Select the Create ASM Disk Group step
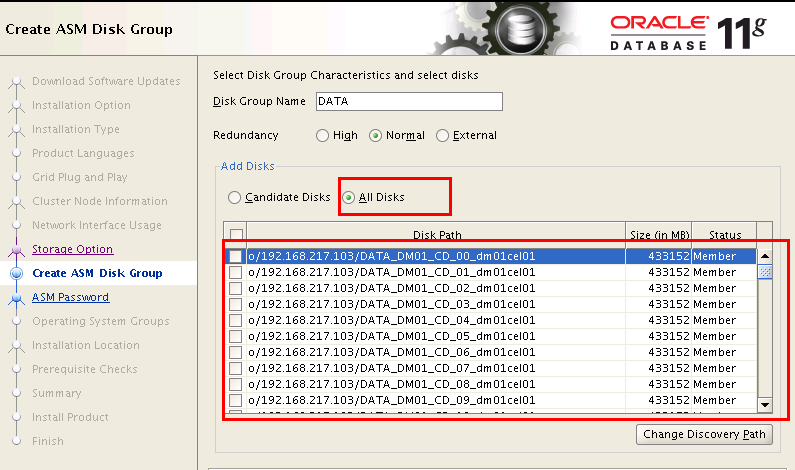The width and height of the screenshot is (795, 470). pos(97,273)
